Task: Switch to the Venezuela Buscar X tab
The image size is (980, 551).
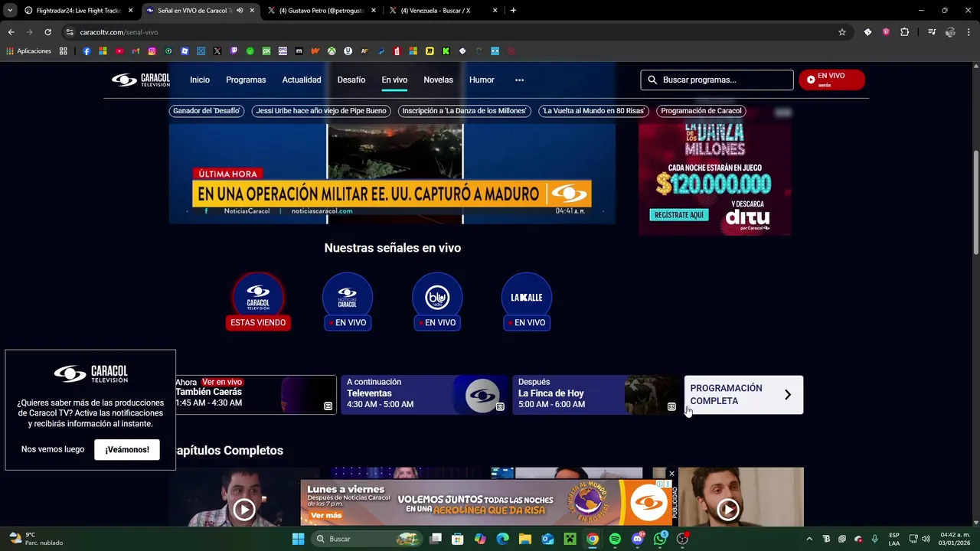Action: 442,11
